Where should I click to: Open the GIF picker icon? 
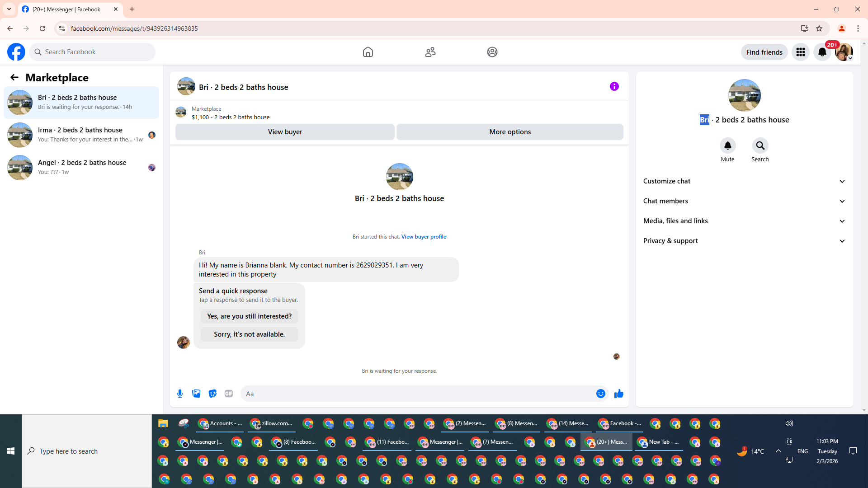pyautogui.click(x=229, y=394)
